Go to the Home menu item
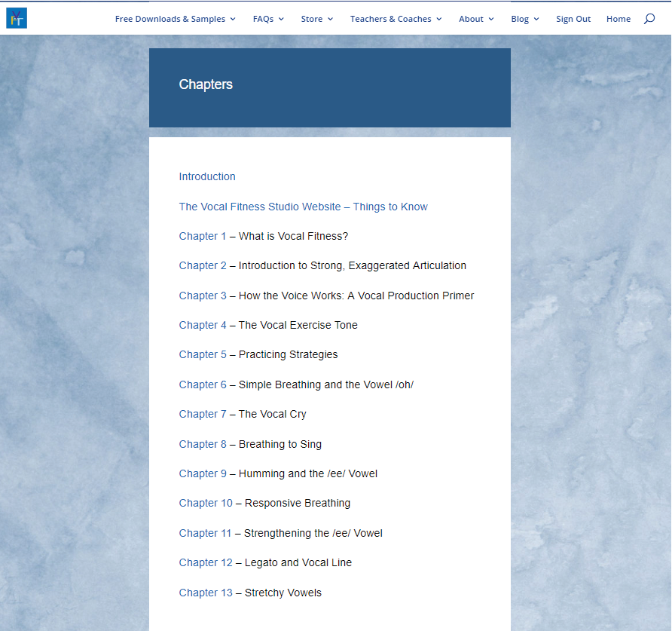 (x=618, y=19)
